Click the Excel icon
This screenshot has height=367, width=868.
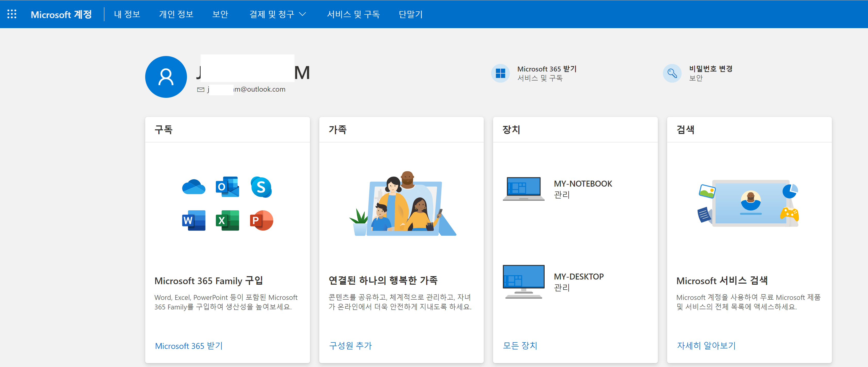[x=227, y=221]
